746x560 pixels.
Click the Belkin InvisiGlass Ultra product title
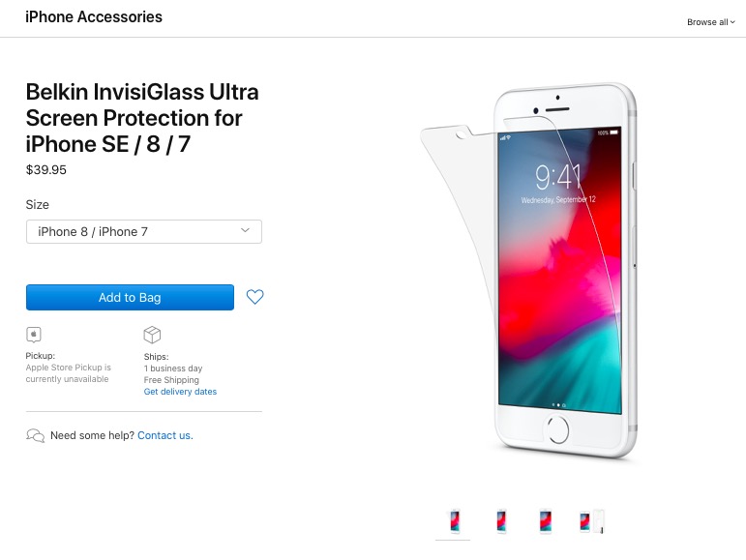[x=142, y=118]
